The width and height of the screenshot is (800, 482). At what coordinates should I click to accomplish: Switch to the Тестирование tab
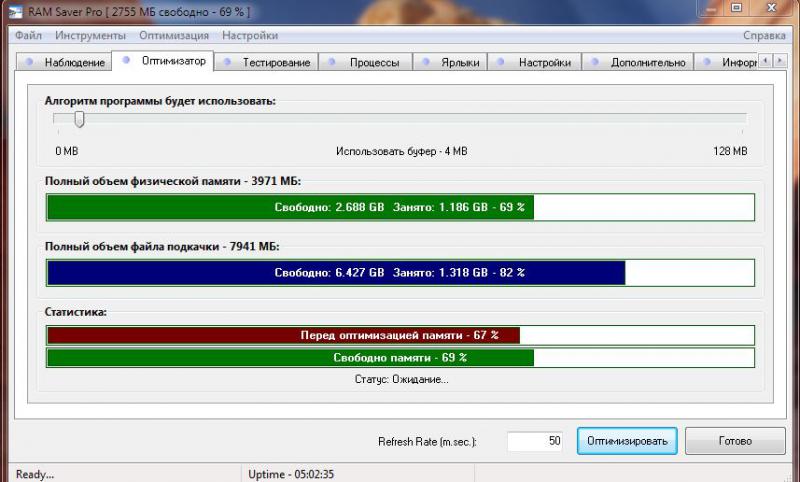(x=266, y=62)
